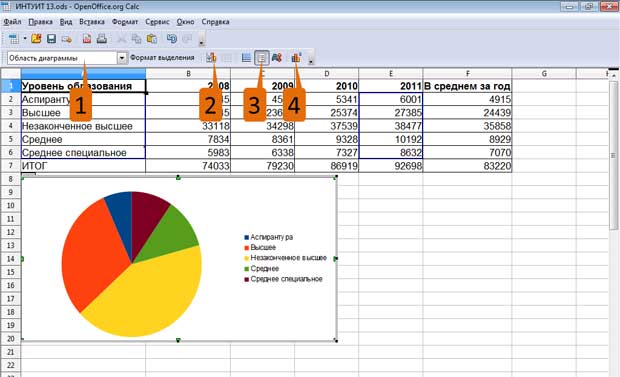Screen dimensions: 620x377
Task: Click row header 21
Action: [11, 352]
